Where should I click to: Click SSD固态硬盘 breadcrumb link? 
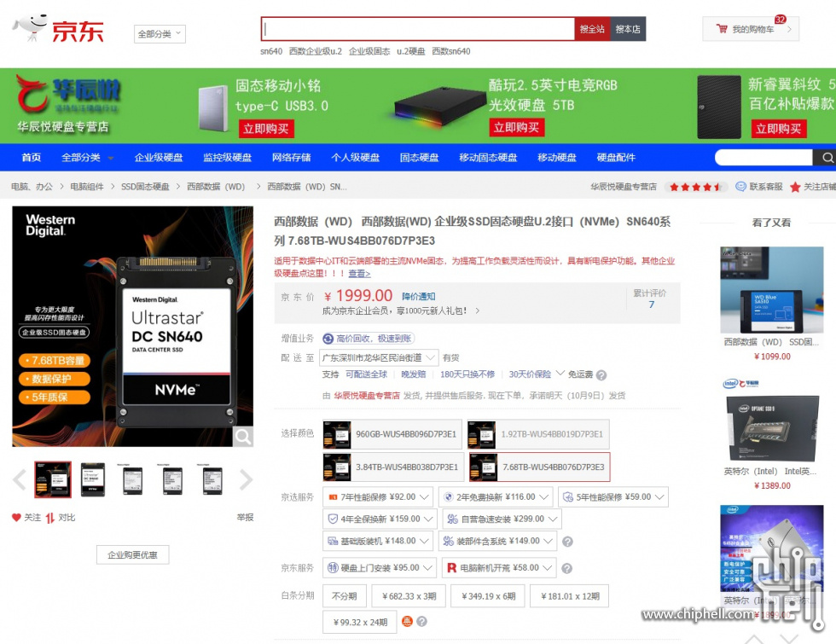click(145, 187)
